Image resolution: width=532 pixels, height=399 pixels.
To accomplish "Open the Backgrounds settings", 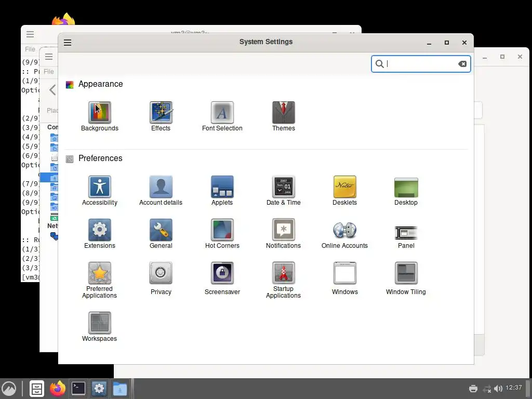I will (x=99, y=116).
